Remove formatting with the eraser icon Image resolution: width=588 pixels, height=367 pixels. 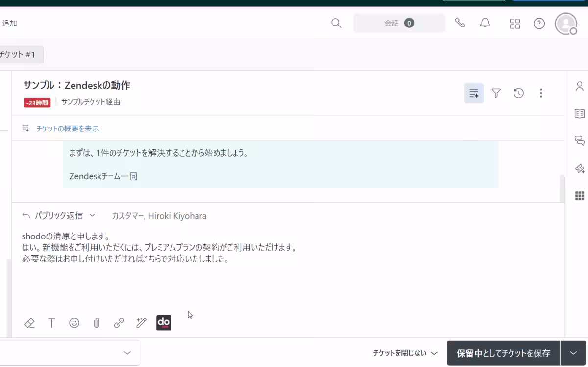click(x=29, y=323)
